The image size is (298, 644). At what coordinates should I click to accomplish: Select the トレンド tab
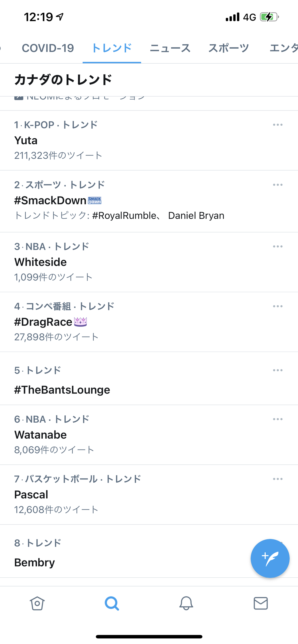click(112, 48)
